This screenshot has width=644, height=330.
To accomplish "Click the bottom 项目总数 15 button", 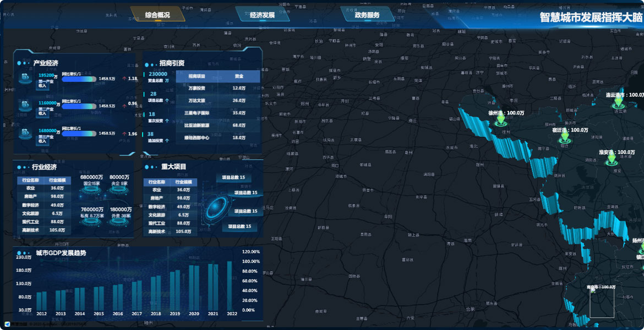I will tap(239, 227).
